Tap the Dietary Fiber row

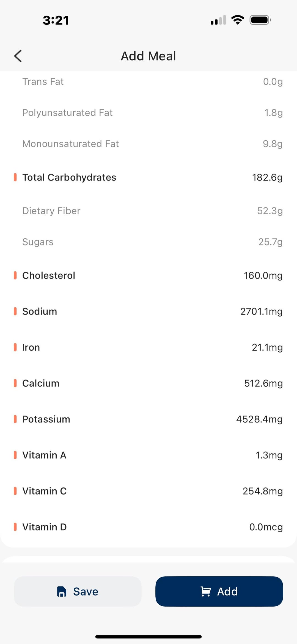[x=148, y=211]
